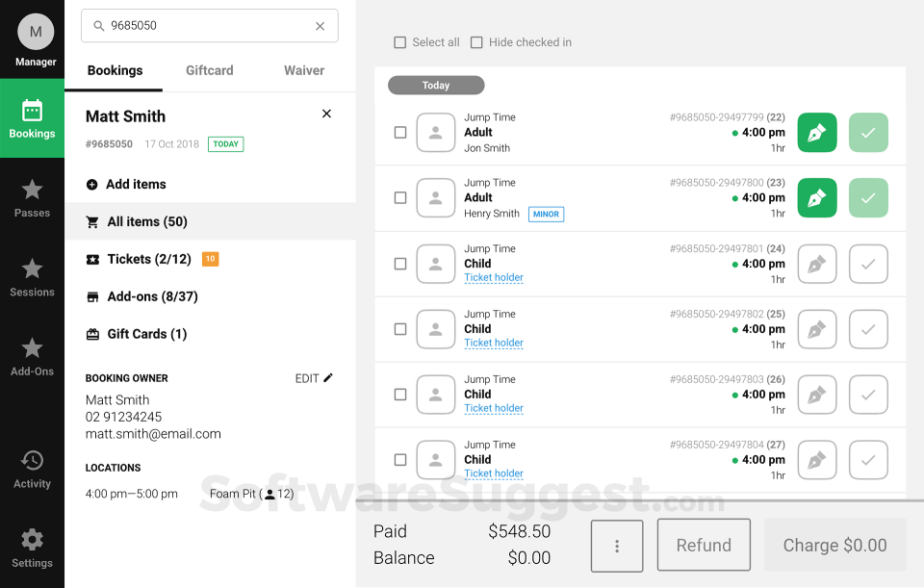The image size is (924, 588).
Task: Check in Henry Smith using the green checkmark
Action: (868, 197)
